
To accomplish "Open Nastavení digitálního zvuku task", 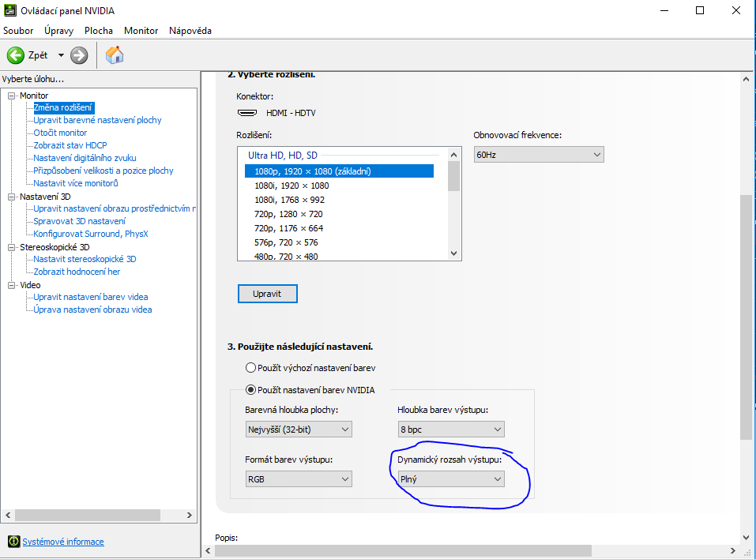I will 85,158.
